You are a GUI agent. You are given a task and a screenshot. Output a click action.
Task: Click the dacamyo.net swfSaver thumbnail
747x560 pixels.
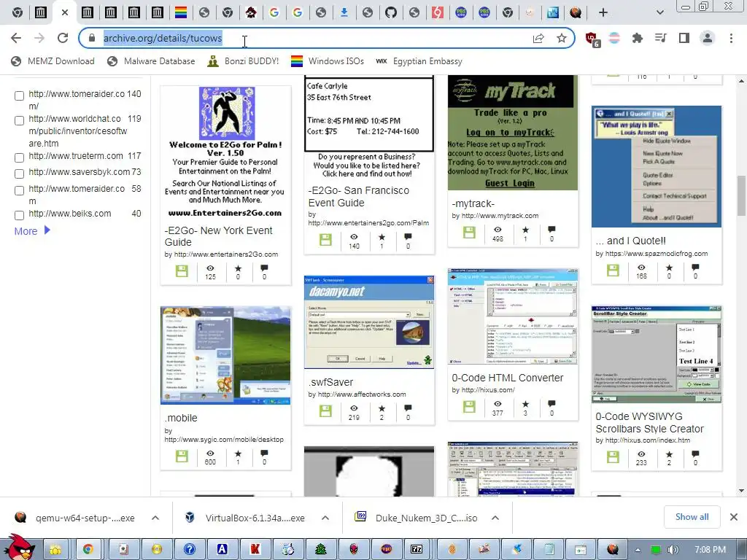[x=369, y=322]
